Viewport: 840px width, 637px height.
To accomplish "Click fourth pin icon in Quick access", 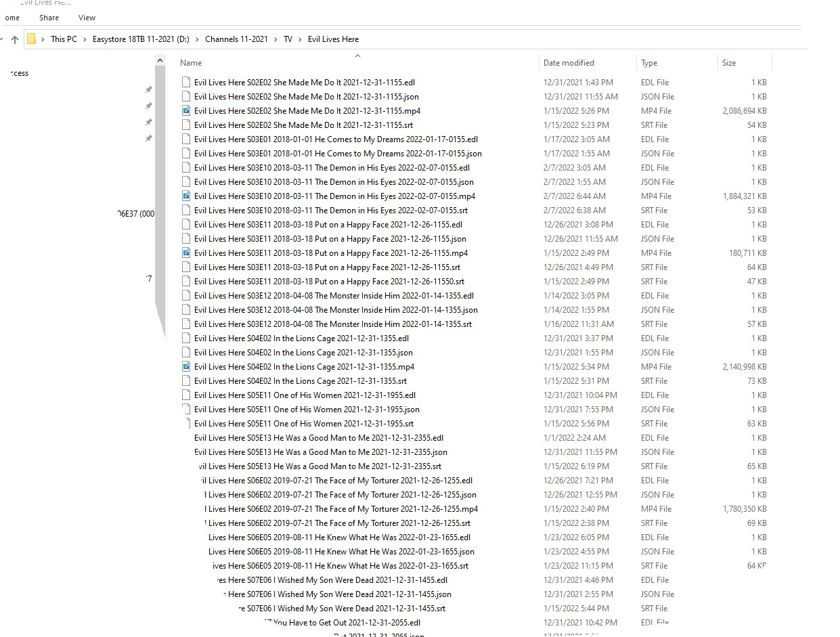I will tap(148, 138).
